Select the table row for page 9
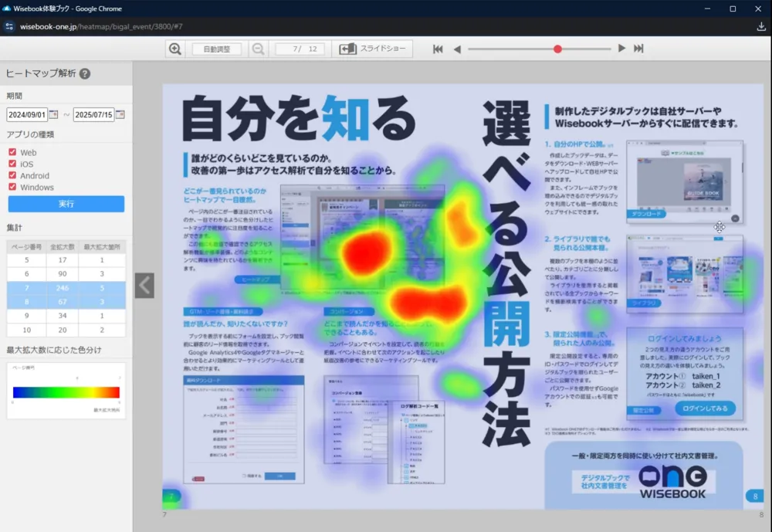This screenshot has width=772, height=532. 66,316
